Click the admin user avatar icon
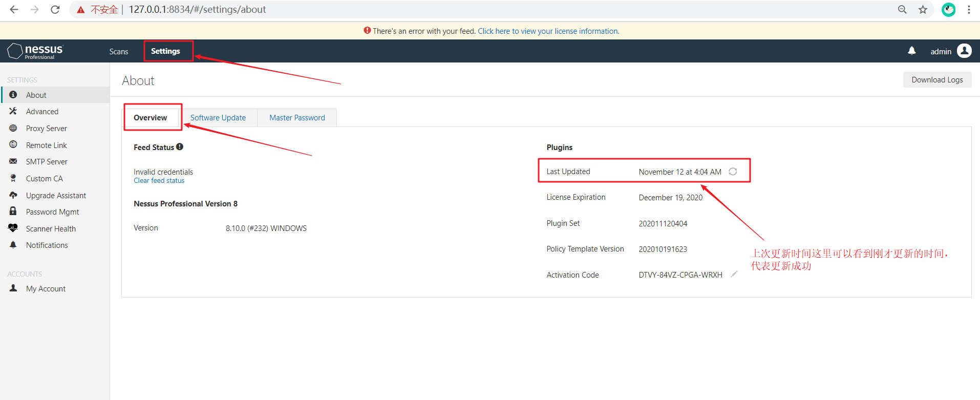 [x=964, y=51]
